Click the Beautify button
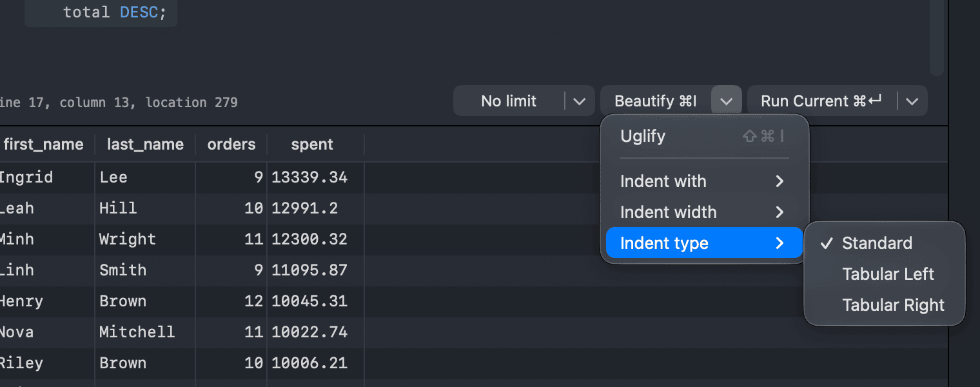The height and width of the screenshot is (387, 980). [x=656, y=101]
